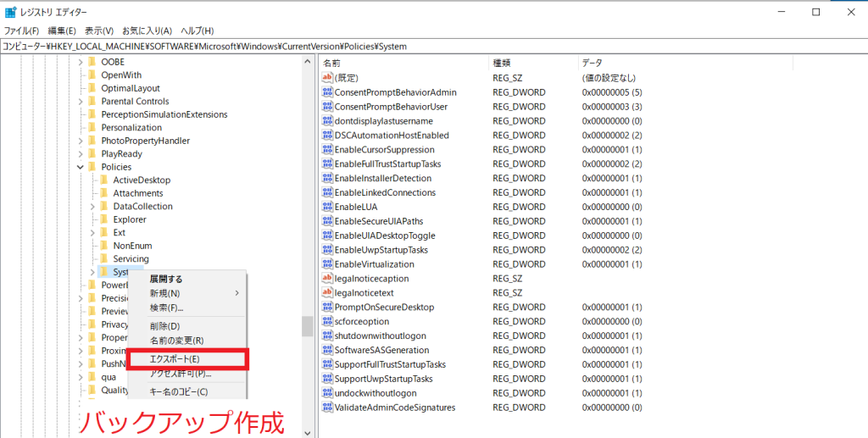Viewport: 868px width, 438px height.
Task: Expand the System tree node
Action: pyautogui.click(x=92, y=272)
